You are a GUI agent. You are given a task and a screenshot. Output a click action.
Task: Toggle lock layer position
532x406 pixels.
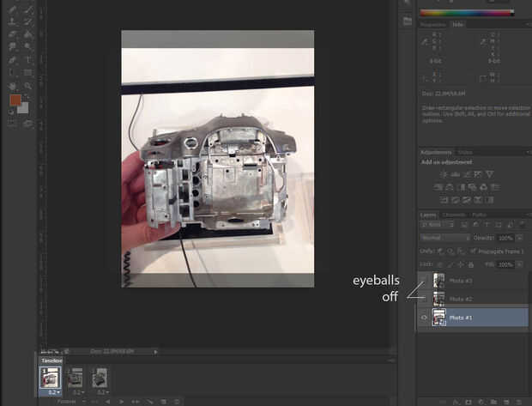click(x=461, y=264)
